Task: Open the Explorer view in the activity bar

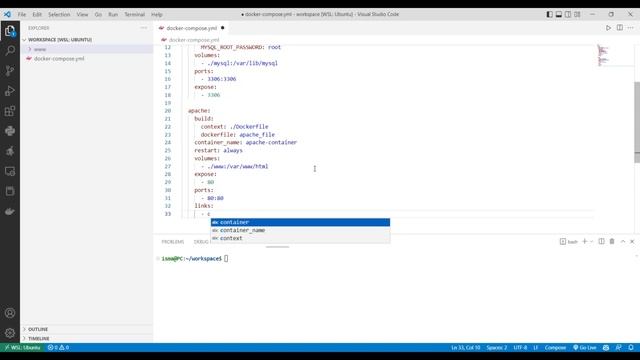Action: pos(10,31)
